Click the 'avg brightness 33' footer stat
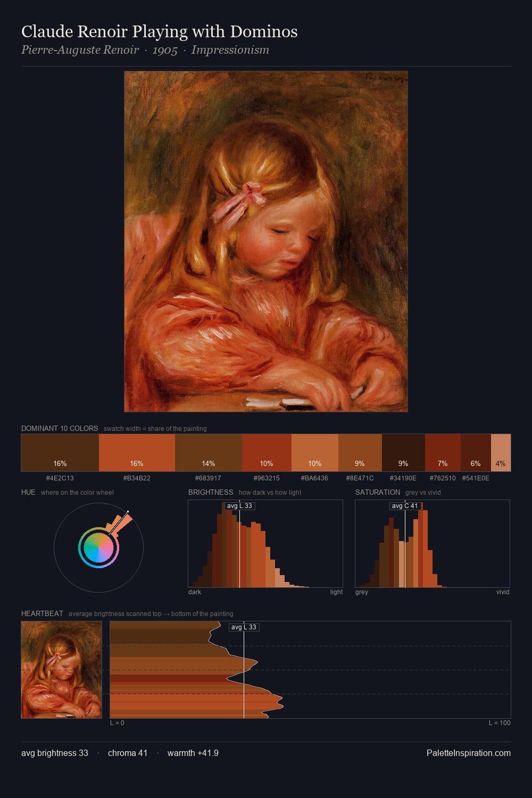The image size is (532, 798). pyautogui.click(x=55, y=753)
